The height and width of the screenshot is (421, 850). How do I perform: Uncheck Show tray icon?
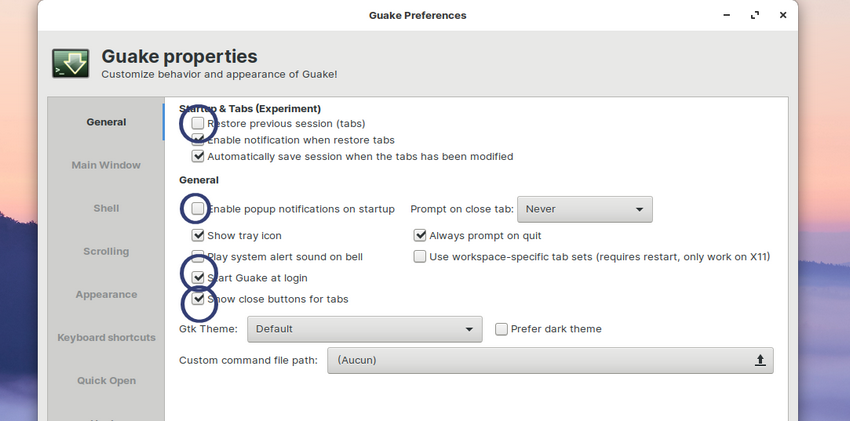pos(198,236)
